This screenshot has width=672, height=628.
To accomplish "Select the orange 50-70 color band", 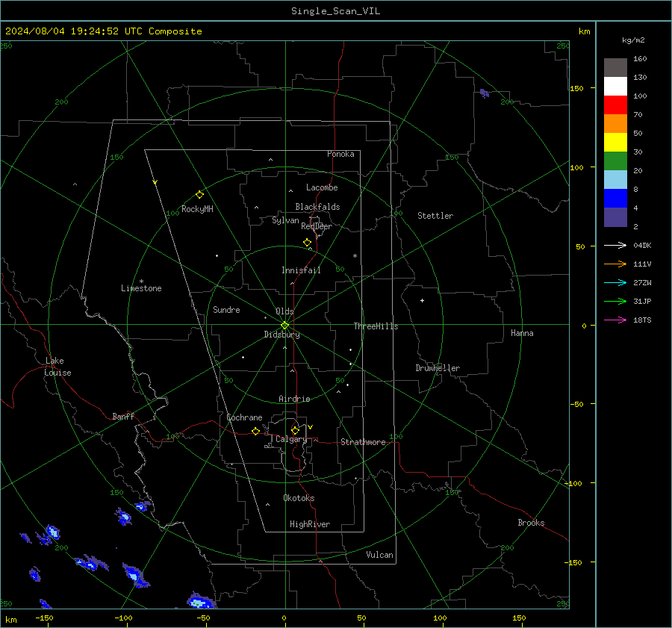I will pos(615,124).
